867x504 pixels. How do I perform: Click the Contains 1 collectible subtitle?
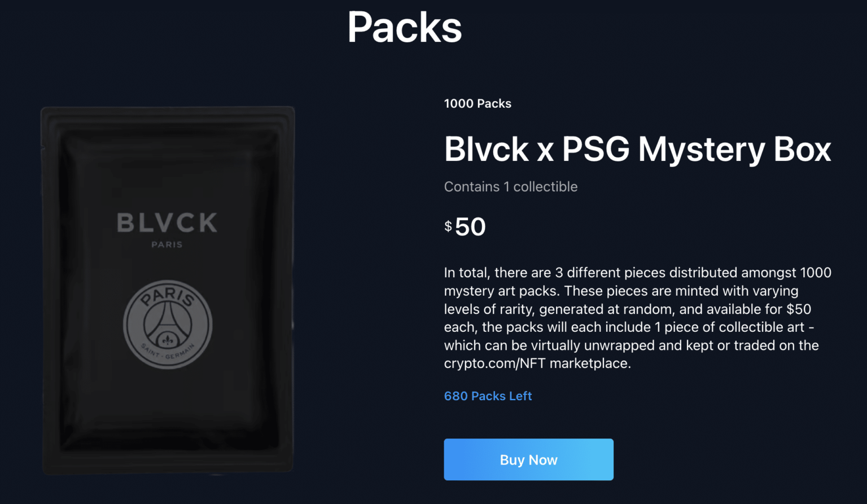tap(511, 187)
